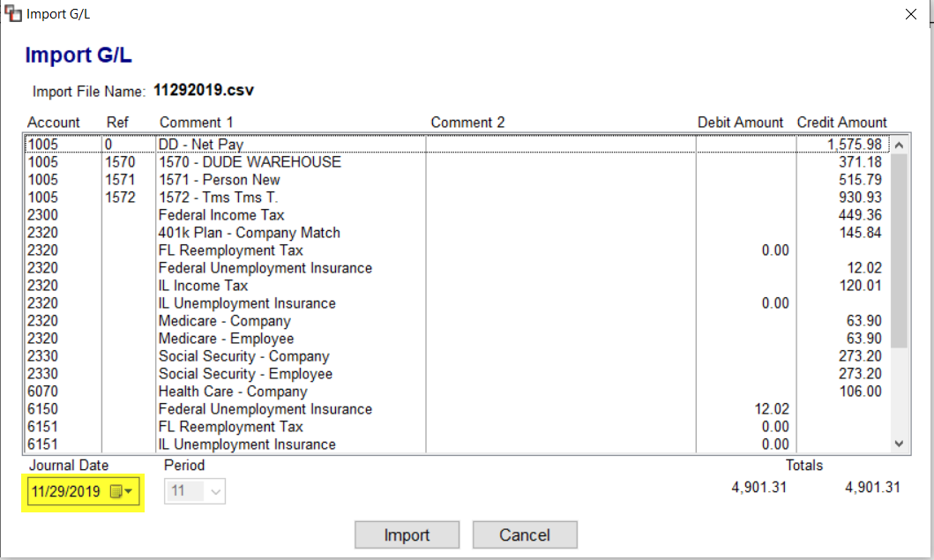The width and height of the screenshot is (934, 560).
Task: Click the Cancel button
Action: click(x=525, y=534)
